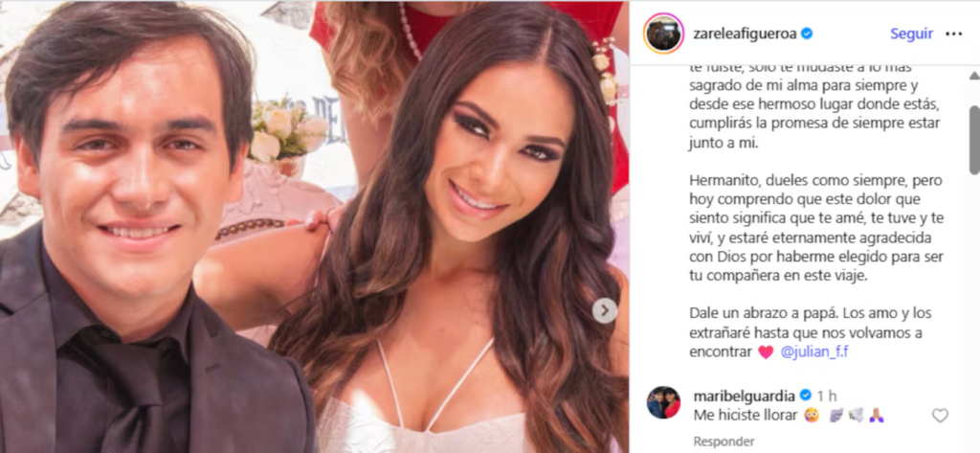Screen dimensions: 980x453
Task: Click the verified badge beside zareleafigueroa
Action: [807, 34]
